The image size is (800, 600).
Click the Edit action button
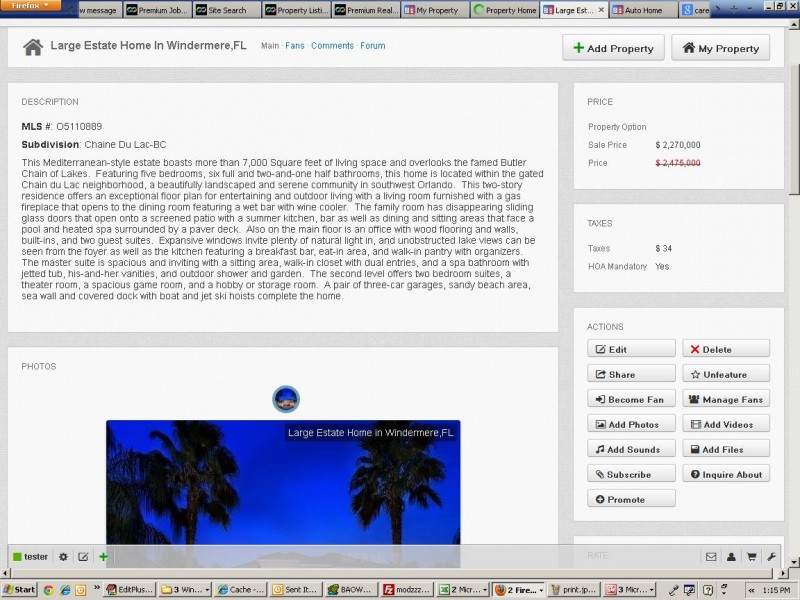631,349
